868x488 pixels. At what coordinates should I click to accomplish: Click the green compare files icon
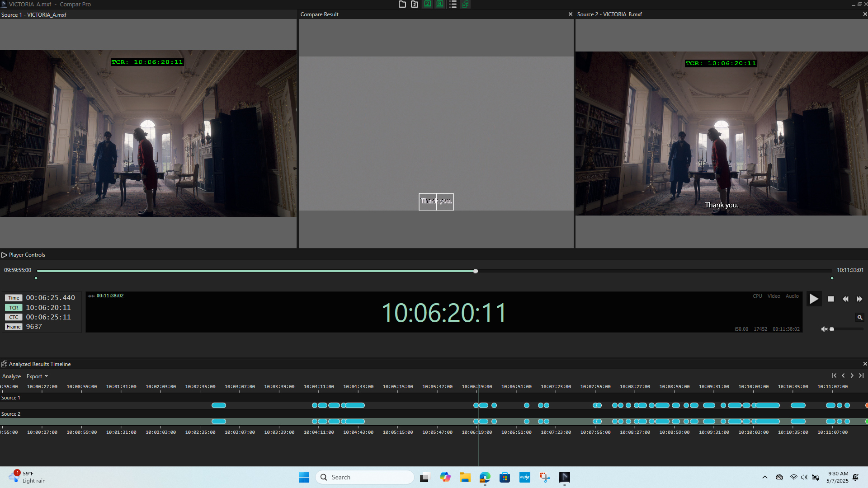465,5
